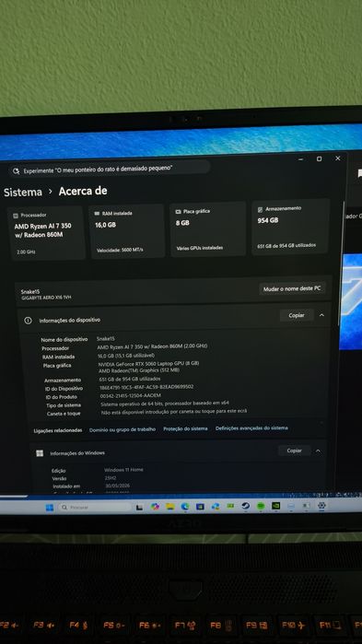Open Microsoft Edge from the taskbar
This screenshot has width=362, height=644.
tap(185, 507)
